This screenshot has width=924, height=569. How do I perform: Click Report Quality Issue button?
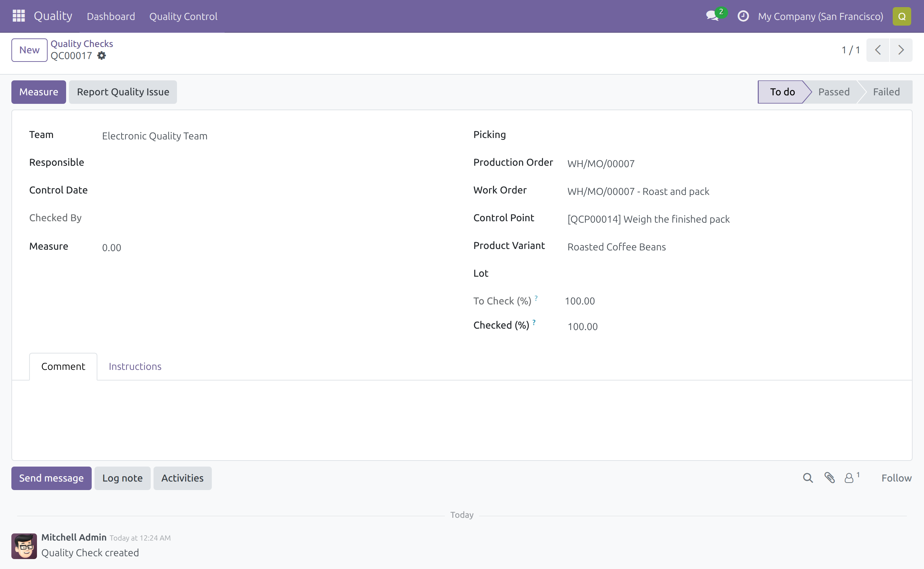[123, 92]
